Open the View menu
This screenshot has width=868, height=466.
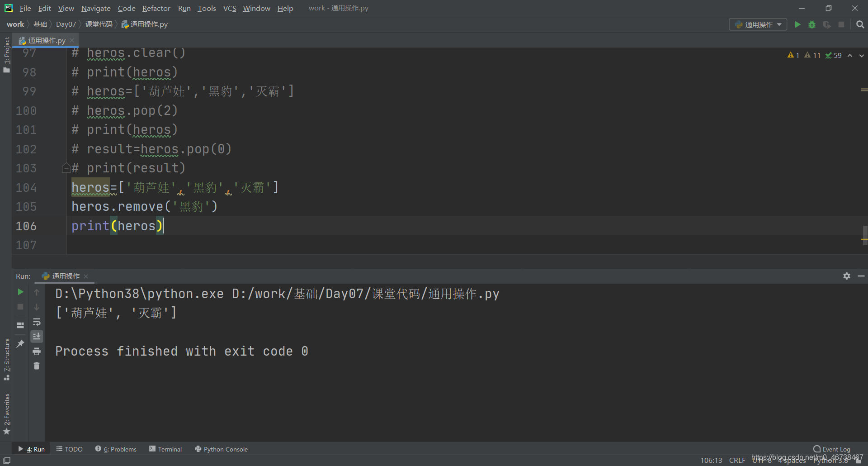click(66, 8)
